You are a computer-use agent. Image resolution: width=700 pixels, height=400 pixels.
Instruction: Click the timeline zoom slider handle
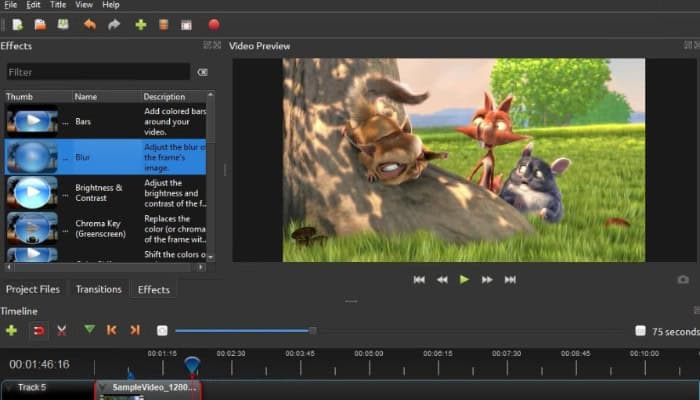click(x=313, y=331)
